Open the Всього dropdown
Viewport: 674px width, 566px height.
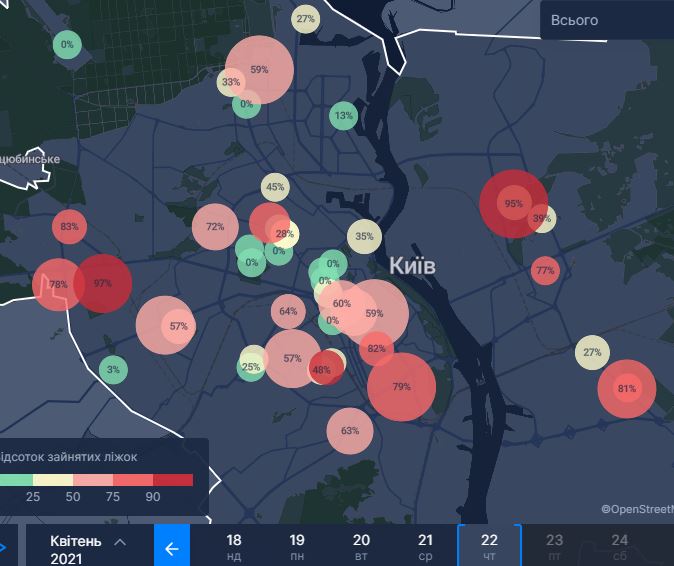tap(606, 20)
